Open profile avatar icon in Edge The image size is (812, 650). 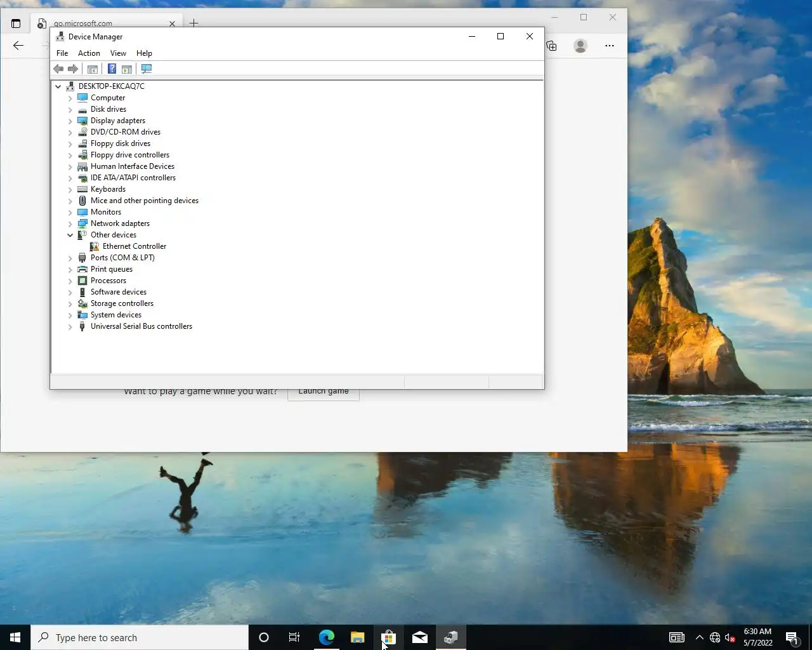point(580,46)
